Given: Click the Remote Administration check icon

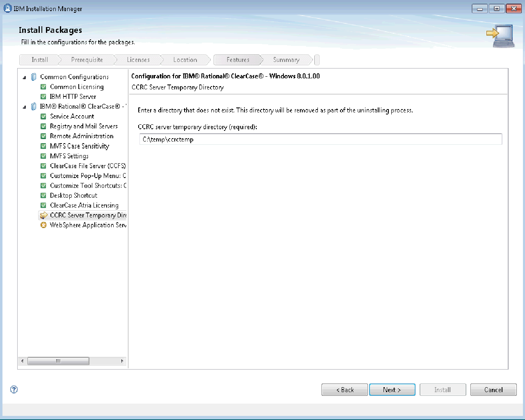Looking at the screenshot, I should pos(43,136).
